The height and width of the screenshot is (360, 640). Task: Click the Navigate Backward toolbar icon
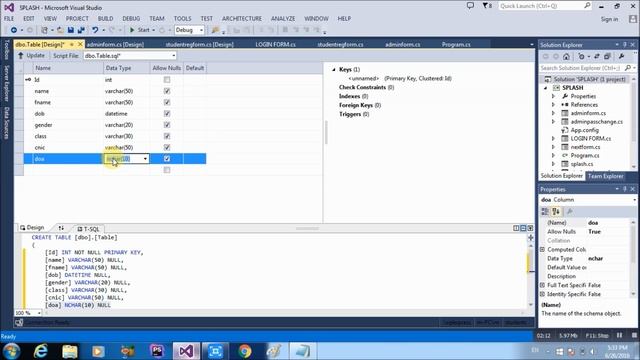coord(14,30)
